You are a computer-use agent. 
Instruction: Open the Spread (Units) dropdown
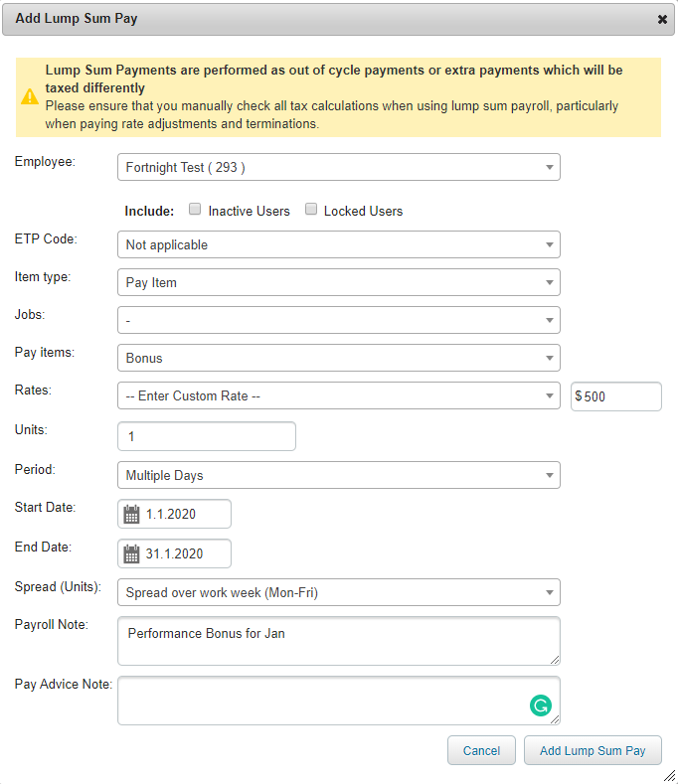tap(338, 592)
